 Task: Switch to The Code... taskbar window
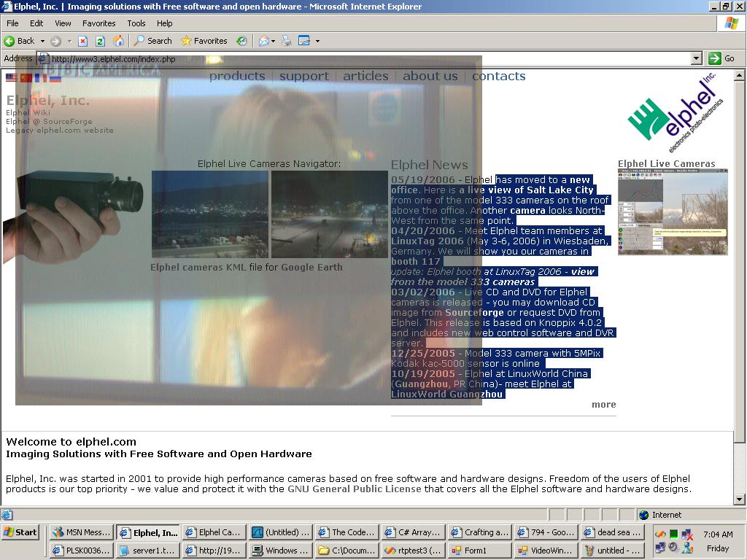click(347, 532)
